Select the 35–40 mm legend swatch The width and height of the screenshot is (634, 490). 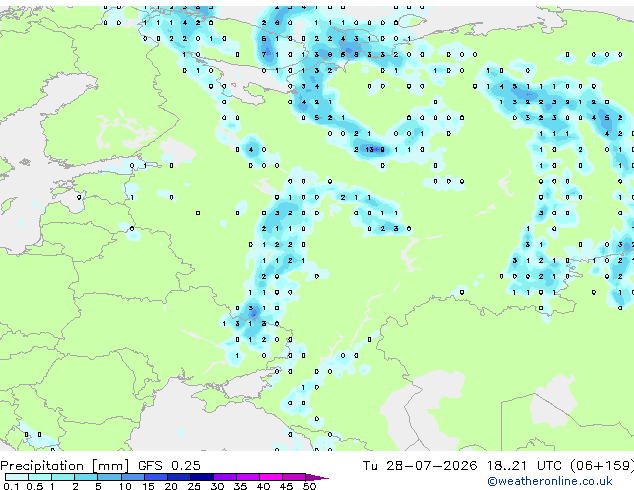(x=248, y=477)
